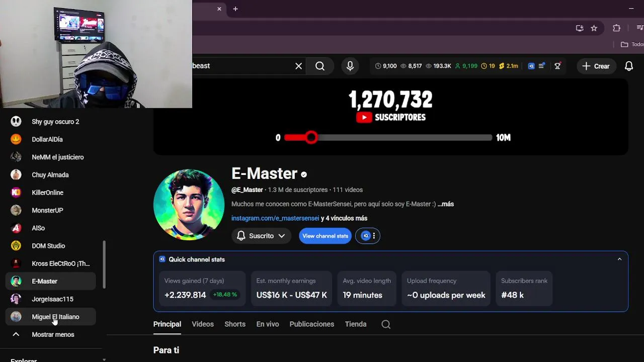Click the Crear button
Image resolution: width=644 pixels, height=362 pixels.
point(596,66)
